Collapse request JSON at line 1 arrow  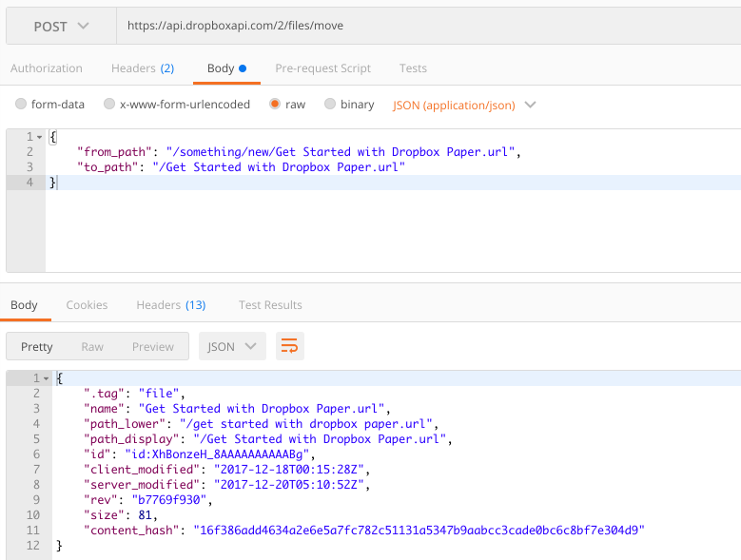click(40, 137)
